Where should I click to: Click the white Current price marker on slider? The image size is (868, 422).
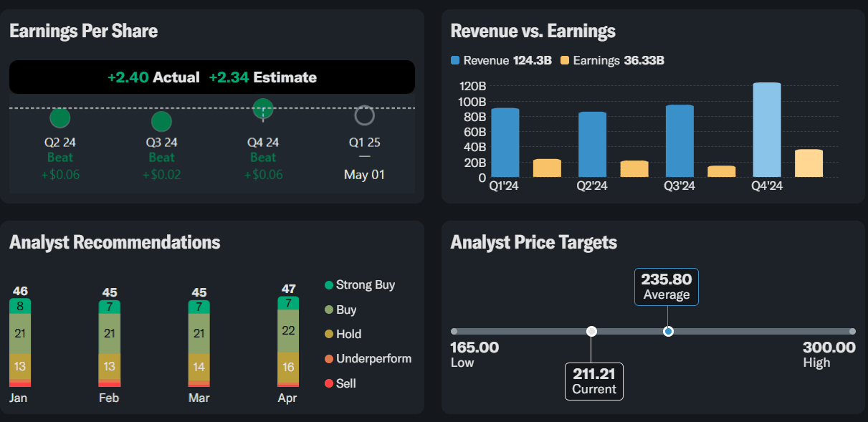tap(591, 331)
